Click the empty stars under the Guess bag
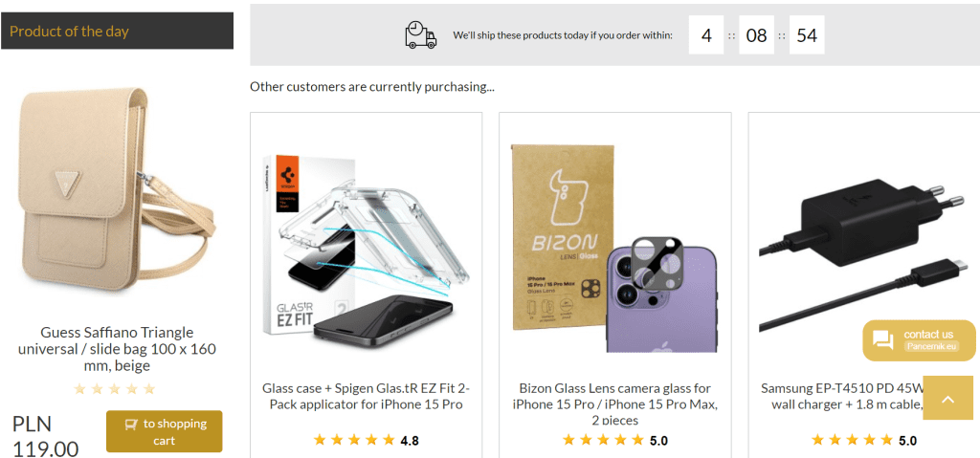Image resolution: width=980 pixels, height=458 pixels. (115, 389)
